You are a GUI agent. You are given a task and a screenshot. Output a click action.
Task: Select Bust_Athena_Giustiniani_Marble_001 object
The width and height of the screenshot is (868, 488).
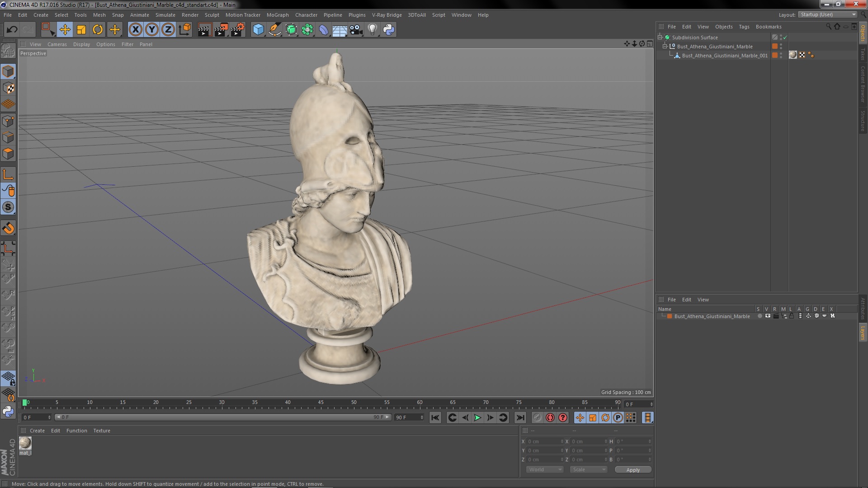click(725, 56)
